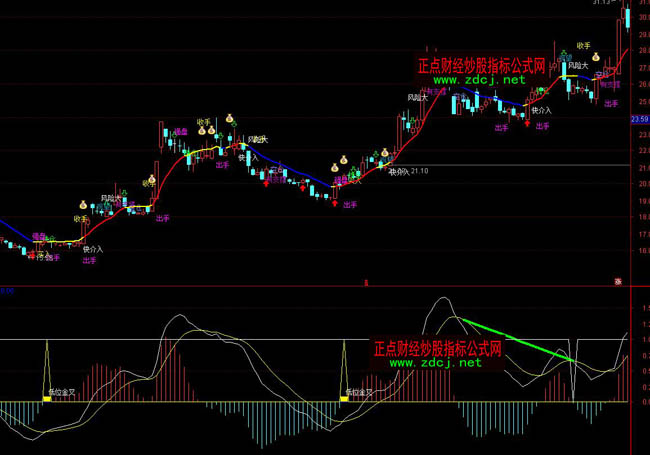Image resolution: width=650 pixels, height=455 pixels.
Task: Open the www.zdcj.net link in the lower indicator panel
Action: click(x=435, y=363)
